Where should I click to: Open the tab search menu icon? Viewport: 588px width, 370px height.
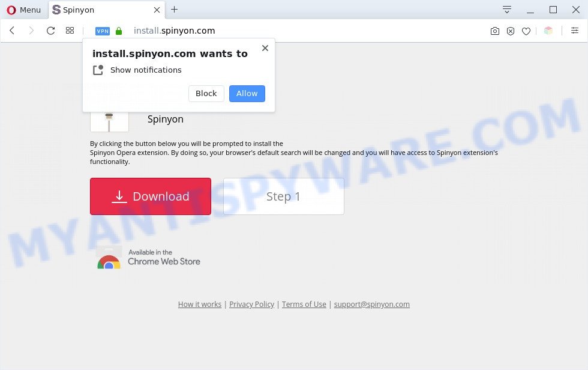[x=506, y=10]
